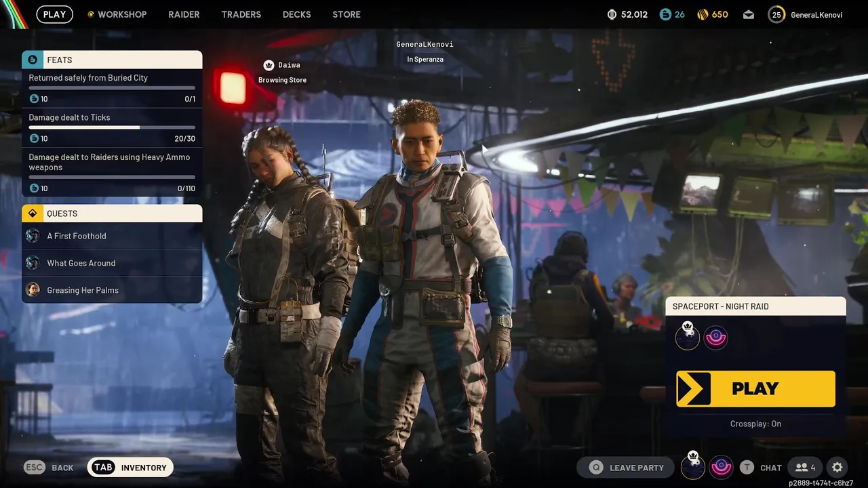Go to the Decks tab
The width and height of the screenshot is (868, 488).
(x=296, y=14)
